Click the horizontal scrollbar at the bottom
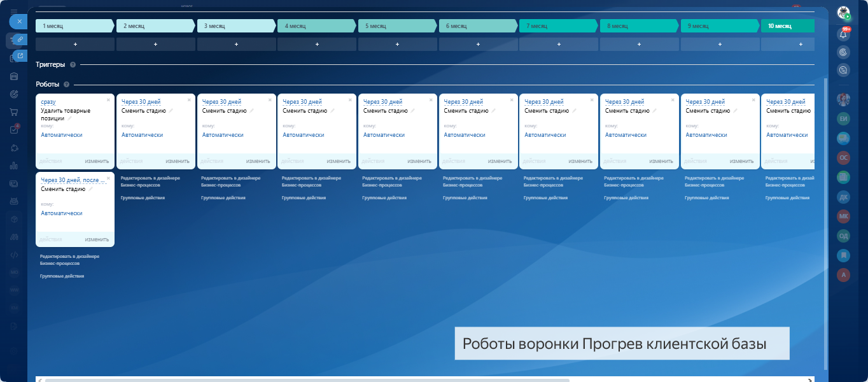This screenshot has height=382, width=868. [x=305, y=380]
